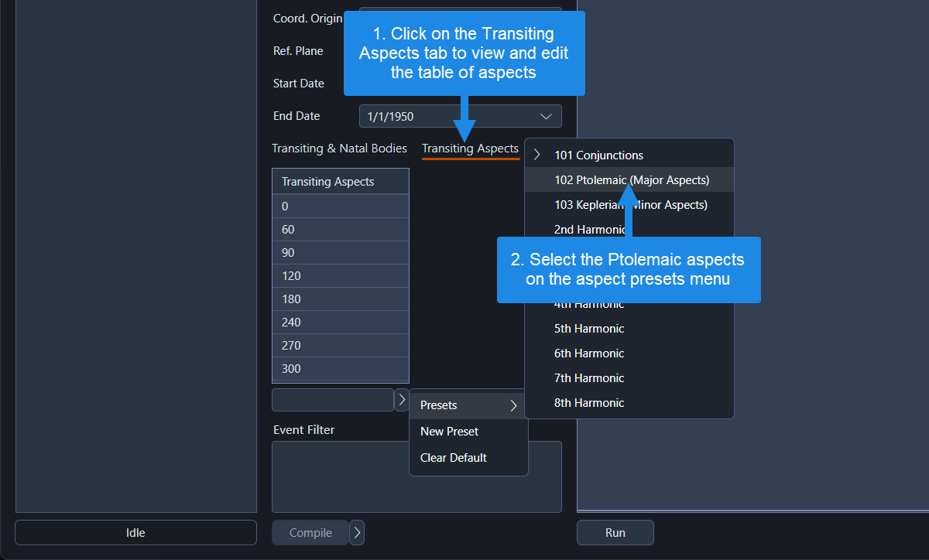Pick the 7th Harmonic preset
This screenshot has width=929, height=560.
[589, 378]
